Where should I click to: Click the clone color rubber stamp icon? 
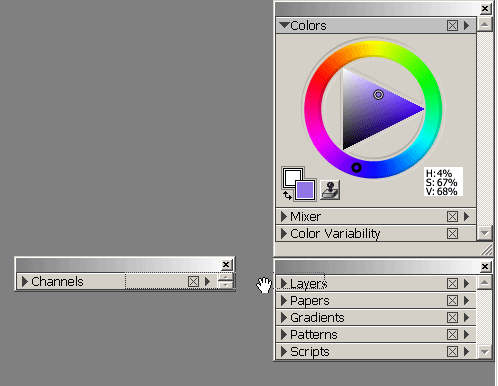point(330,190)
